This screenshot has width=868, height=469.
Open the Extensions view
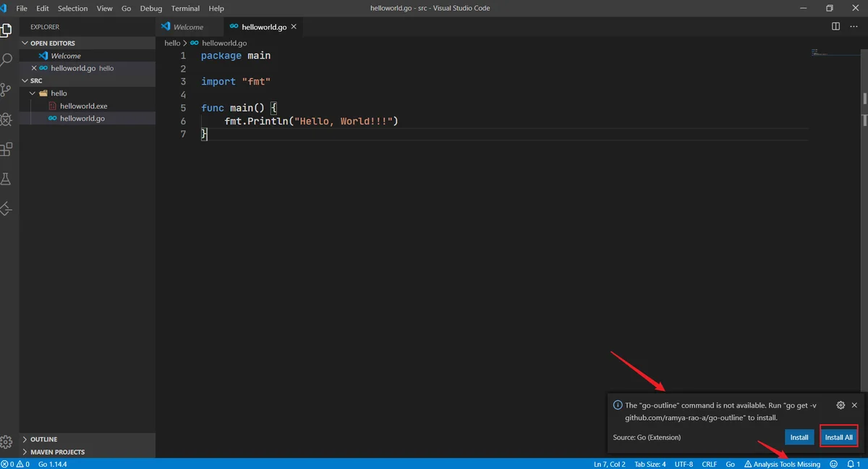[x=7, y=149]
